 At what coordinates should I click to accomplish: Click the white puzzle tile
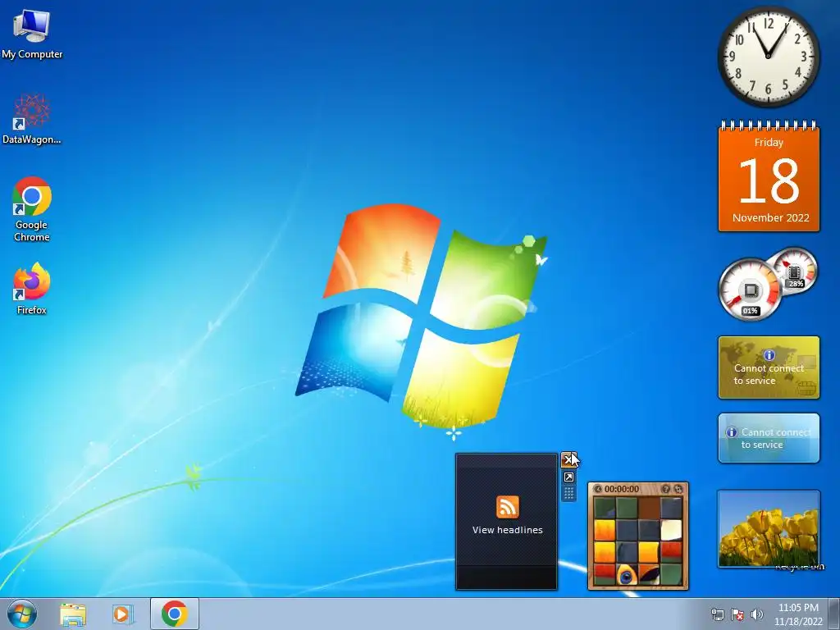tap(671, 531)
